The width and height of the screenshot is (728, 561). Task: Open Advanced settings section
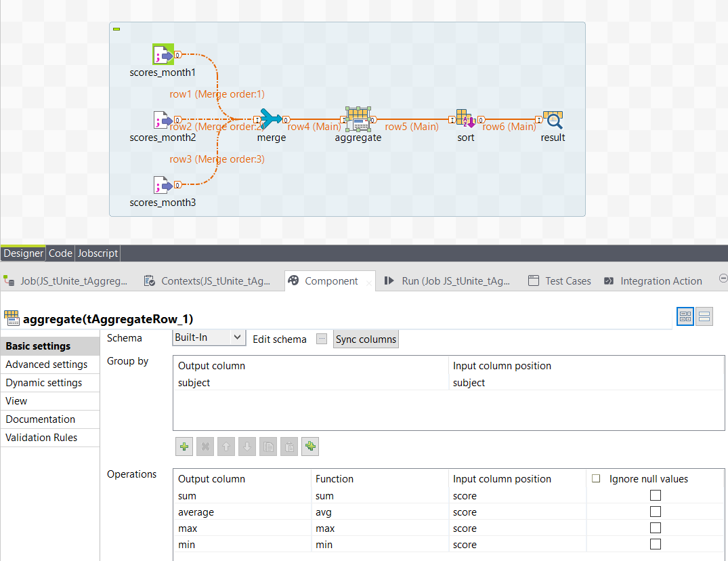[x=47, y=365]
